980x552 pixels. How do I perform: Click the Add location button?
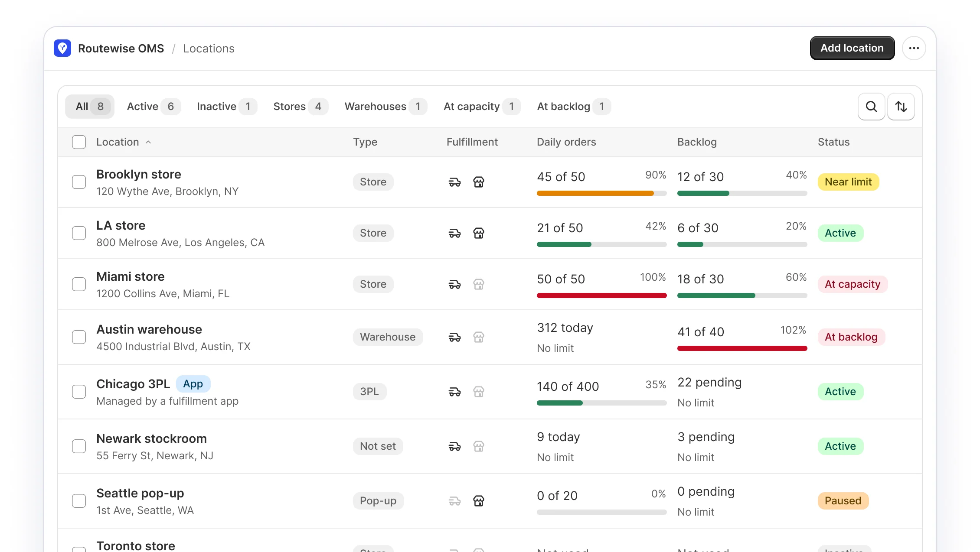coord(852,48)
